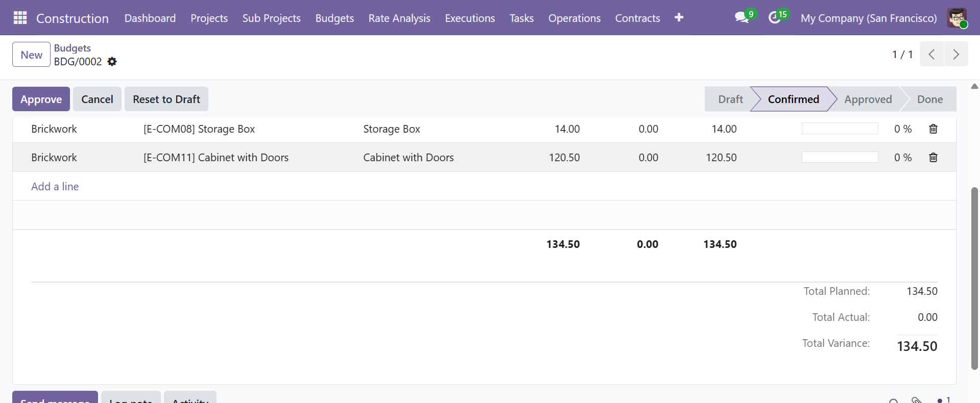
Task: Delete the Cabinet with Doors line
Action: [x=933, y=158]
